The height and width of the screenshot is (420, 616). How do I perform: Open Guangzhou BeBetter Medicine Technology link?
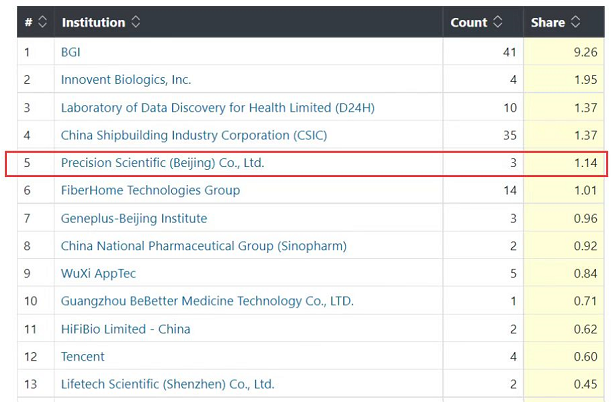(207, 301)
